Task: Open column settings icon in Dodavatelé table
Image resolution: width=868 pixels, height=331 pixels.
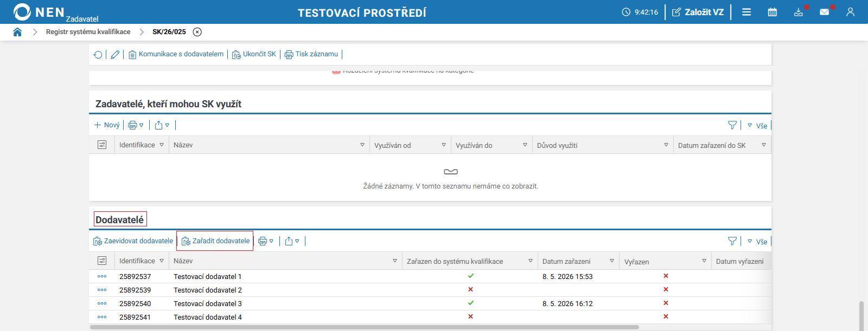Action: (102, 261)
